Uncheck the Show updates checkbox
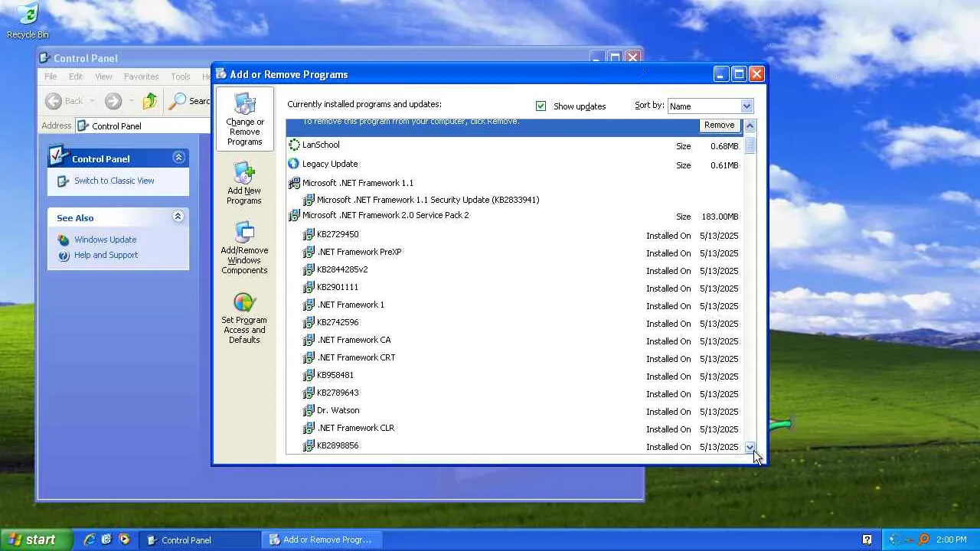This screenshot has height=551, width=980. (541, 106)
